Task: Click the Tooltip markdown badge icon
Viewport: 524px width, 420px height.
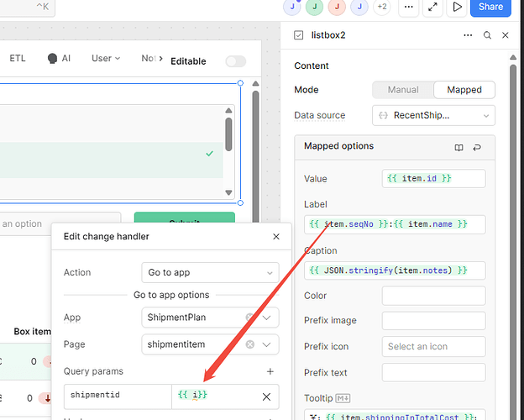Action: [x=343, y=398]
